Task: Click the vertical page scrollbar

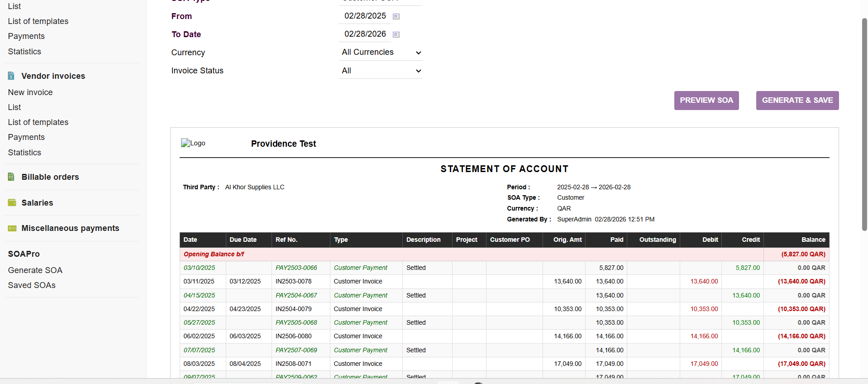Action: click(864, 125)
